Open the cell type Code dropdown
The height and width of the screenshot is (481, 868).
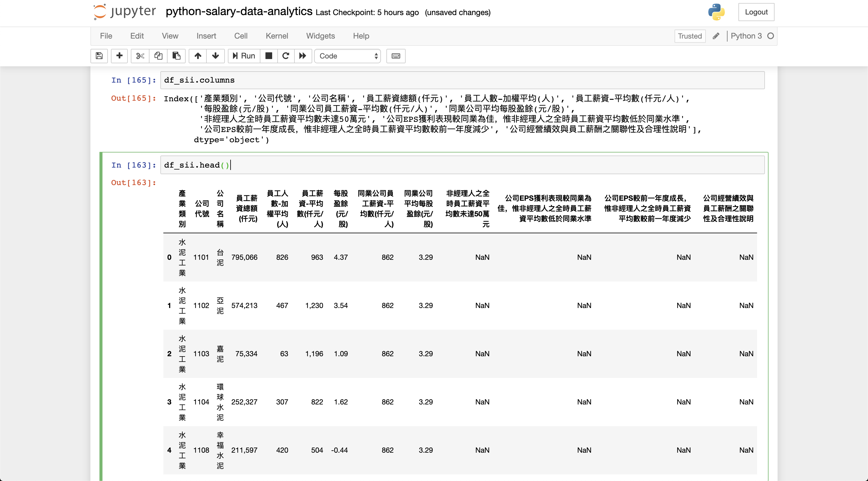click(x=348, y=56)
